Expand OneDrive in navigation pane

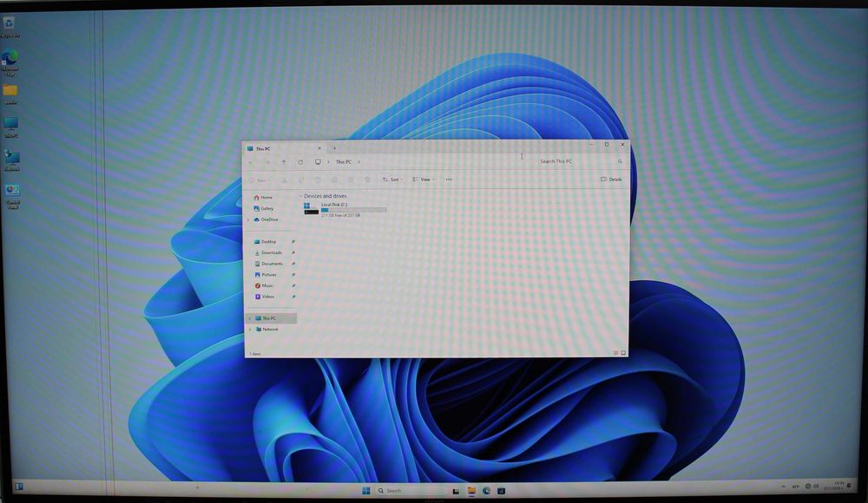tap(248, 219)
